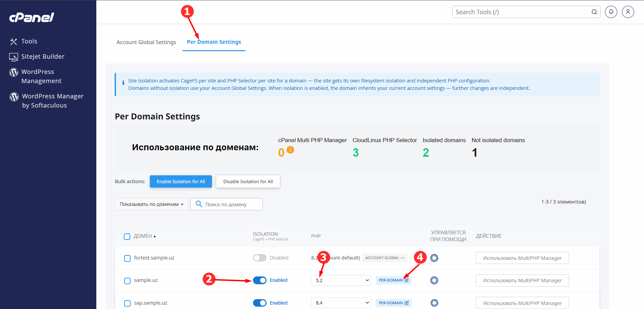The width and height of the screenshot is (644, 309).
Task: Click the sap.sample.uz domain name
Action: pyautogui.click(x=151, y=303)
